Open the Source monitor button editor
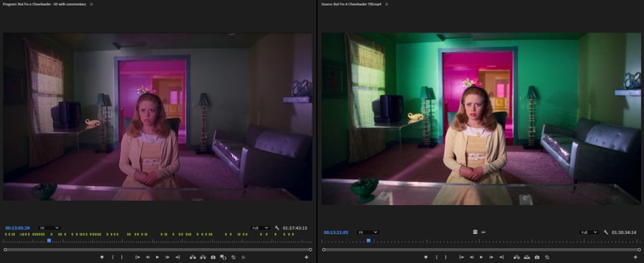644x263 pixels. point(636,257)
